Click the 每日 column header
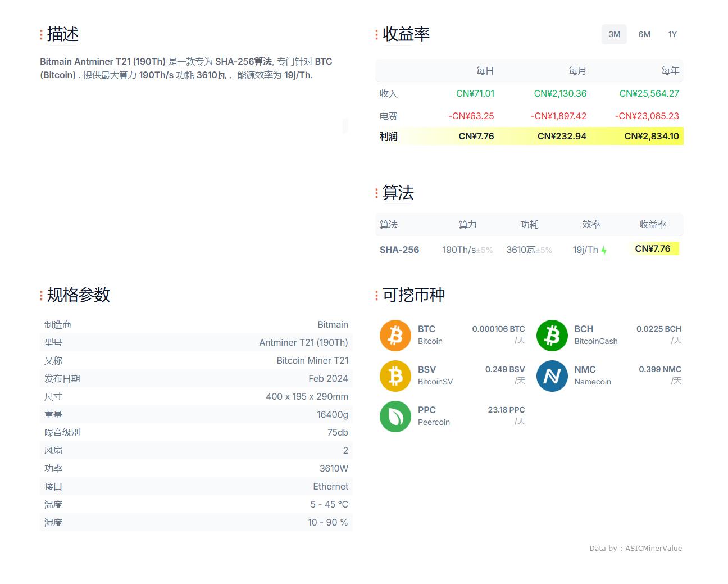The image size is (728, 584). tap(485, 71)
